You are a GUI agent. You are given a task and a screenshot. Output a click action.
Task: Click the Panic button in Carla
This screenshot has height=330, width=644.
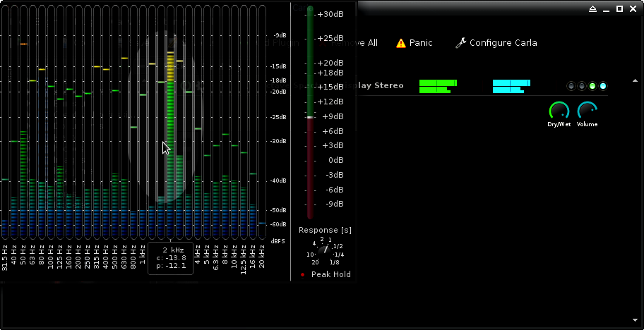click(414, 42)
